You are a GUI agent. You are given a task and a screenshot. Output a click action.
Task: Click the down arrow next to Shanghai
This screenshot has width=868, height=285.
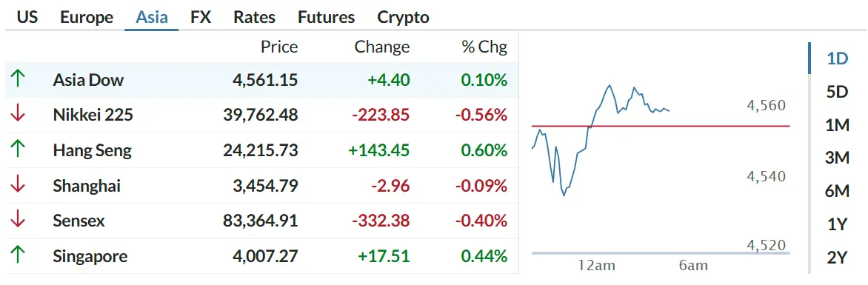tap(18, 185)
